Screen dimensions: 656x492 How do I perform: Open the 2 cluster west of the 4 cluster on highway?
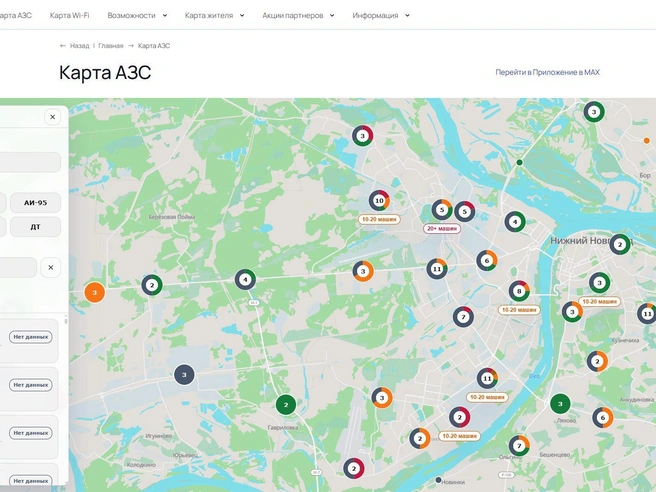pos(152,285)
